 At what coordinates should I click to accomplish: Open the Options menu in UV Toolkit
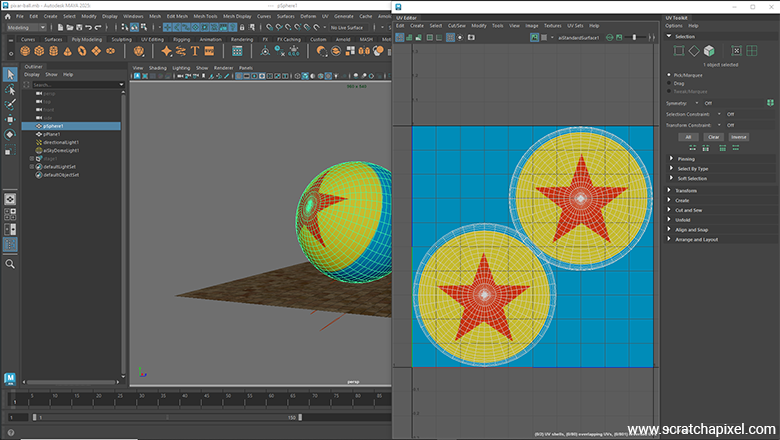pos(674,26)
